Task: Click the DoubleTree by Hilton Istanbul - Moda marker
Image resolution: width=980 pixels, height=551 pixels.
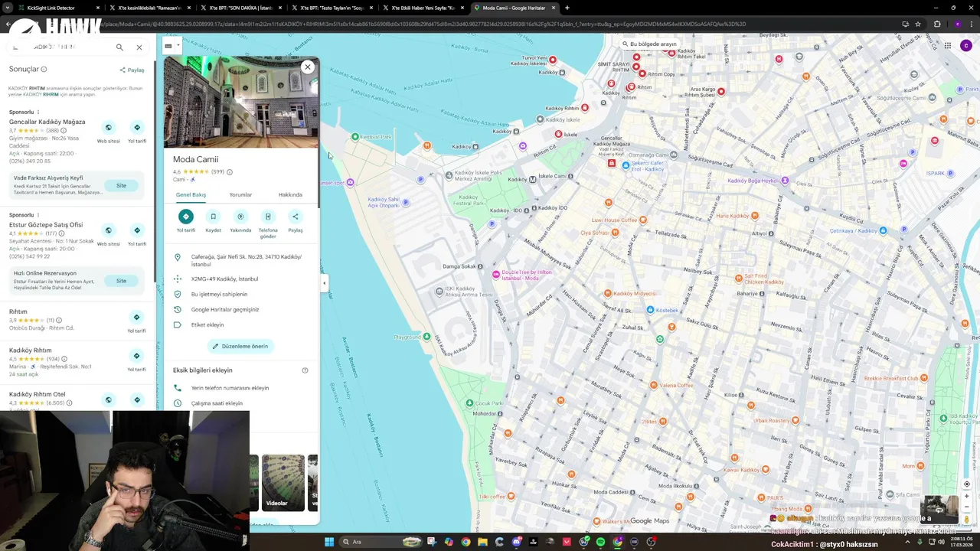Action: click(x=496, y=274)
